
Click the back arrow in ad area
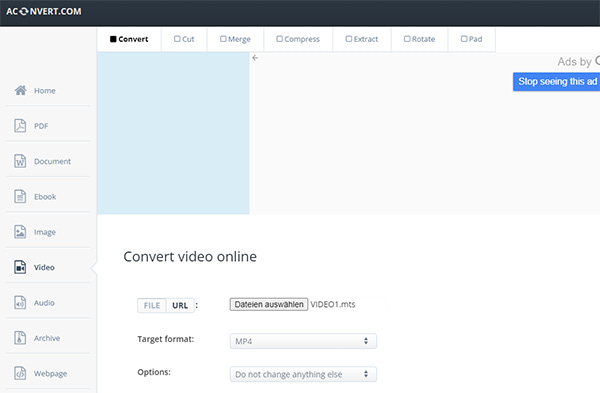(255, 58)
